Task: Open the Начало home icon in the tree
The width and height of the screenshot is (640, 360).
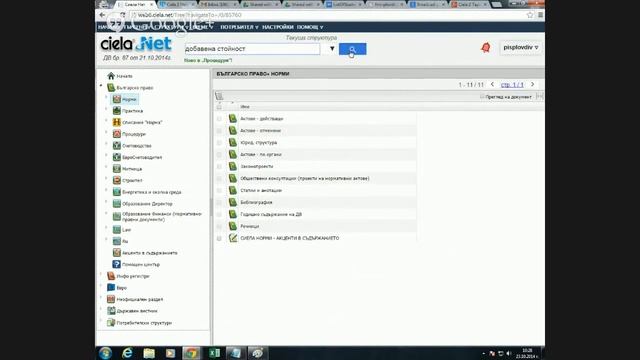Action: (x=111, y=76)
